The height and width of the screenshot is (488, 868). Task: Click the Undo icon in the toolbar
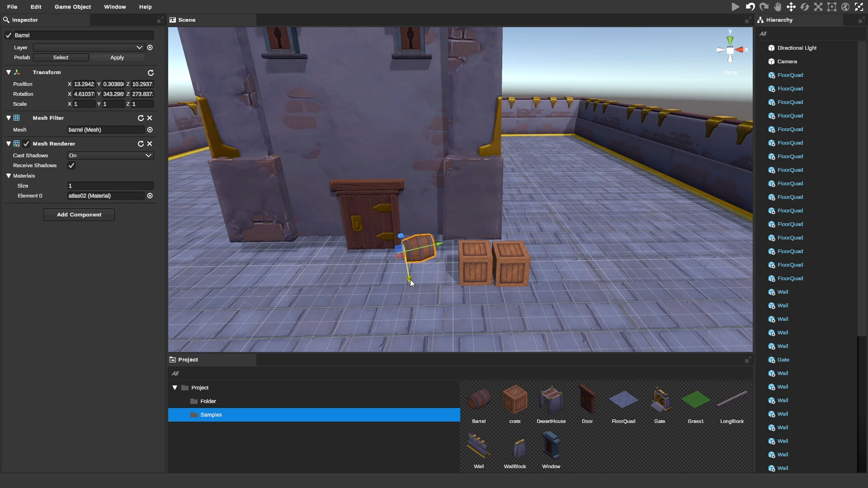(x=750, y=7)
